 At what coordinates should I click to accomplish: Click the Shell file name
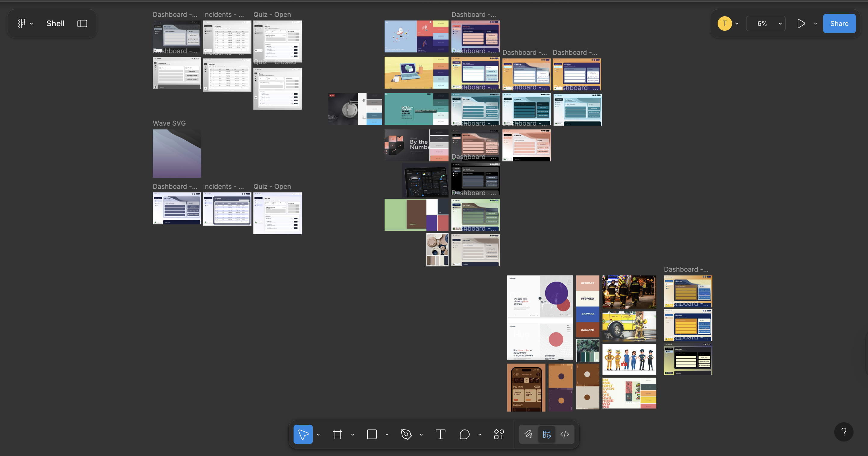click(55, 23)
